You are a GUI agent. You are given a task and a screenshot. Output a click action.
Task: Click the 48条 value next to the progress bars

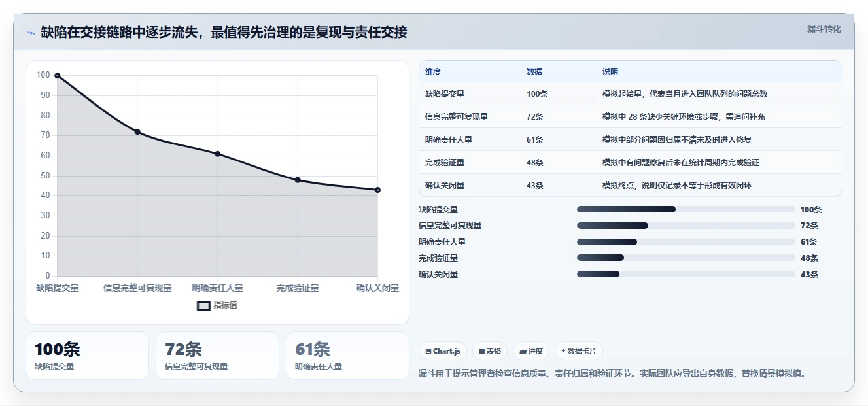(809, 258)
